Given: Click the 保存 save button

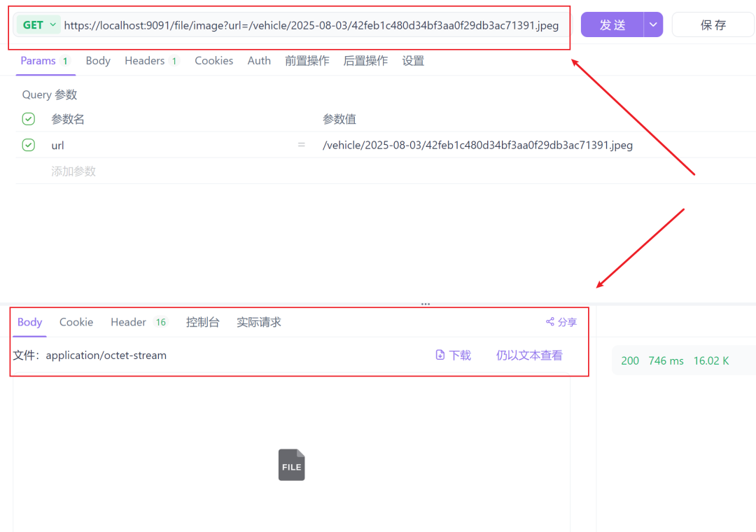Looking at the screenshot, I should pyautogui.click(x=713, y=24).
